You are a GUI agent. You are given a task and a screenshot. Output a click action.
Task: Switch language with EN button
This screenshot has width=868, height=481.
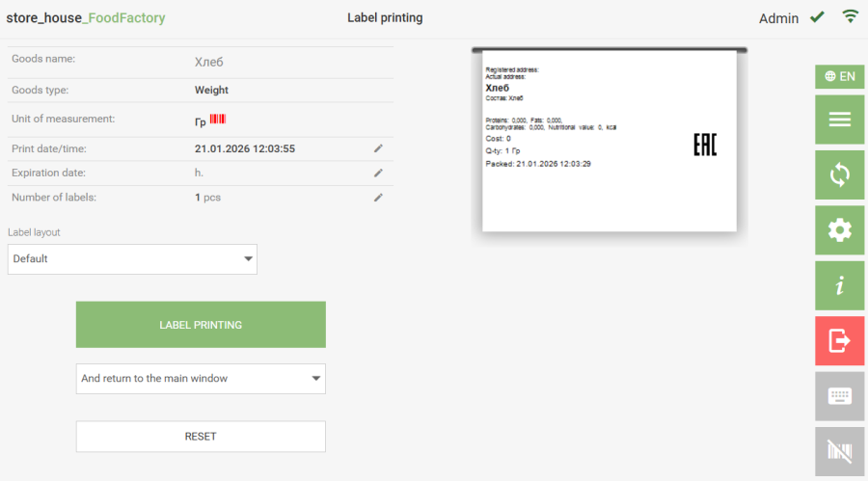(840, 76)
